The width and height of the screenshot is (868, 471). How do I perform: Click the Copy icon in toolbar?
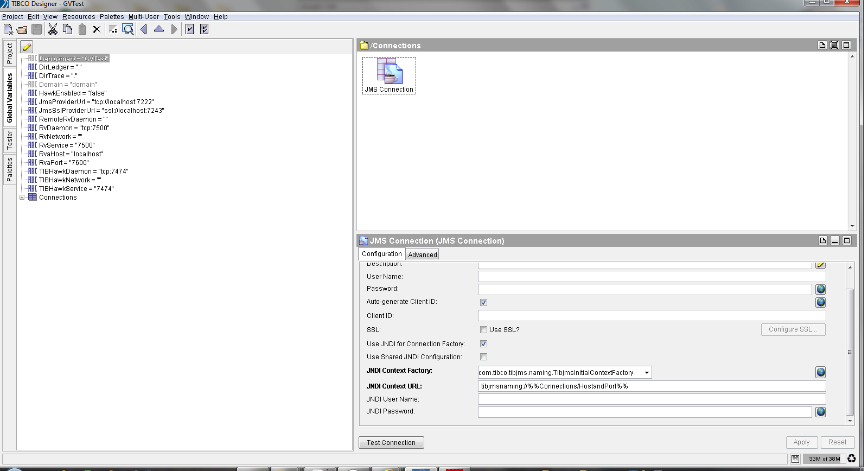67,29
